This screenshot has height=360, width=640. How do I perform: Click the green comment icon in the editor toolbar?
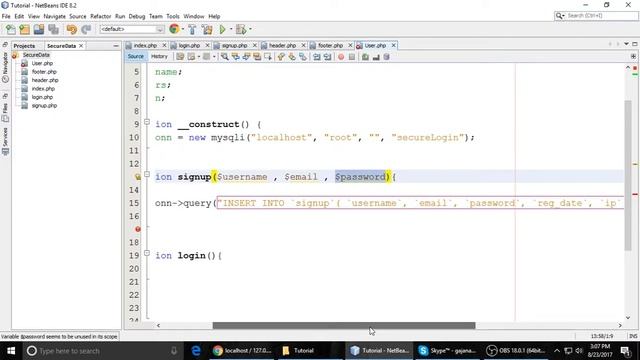(x=365, y=57)
